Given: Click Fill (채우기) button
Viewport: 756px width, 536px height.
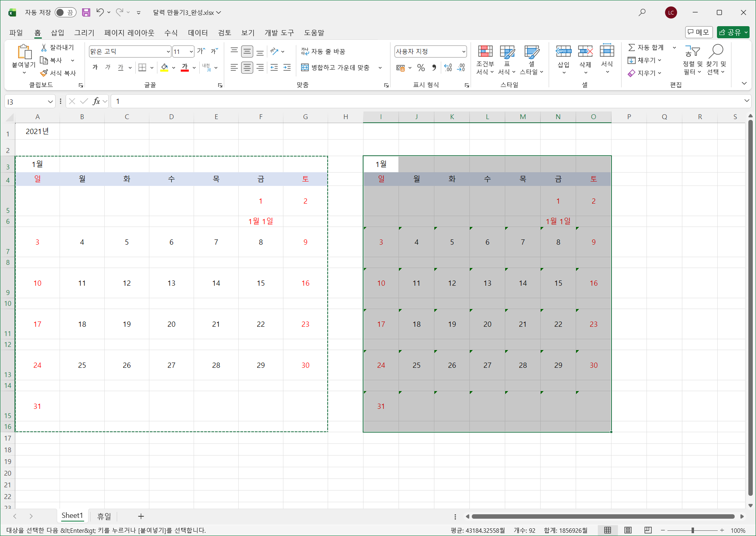Looking at the screenshot, I should (644, 60).
